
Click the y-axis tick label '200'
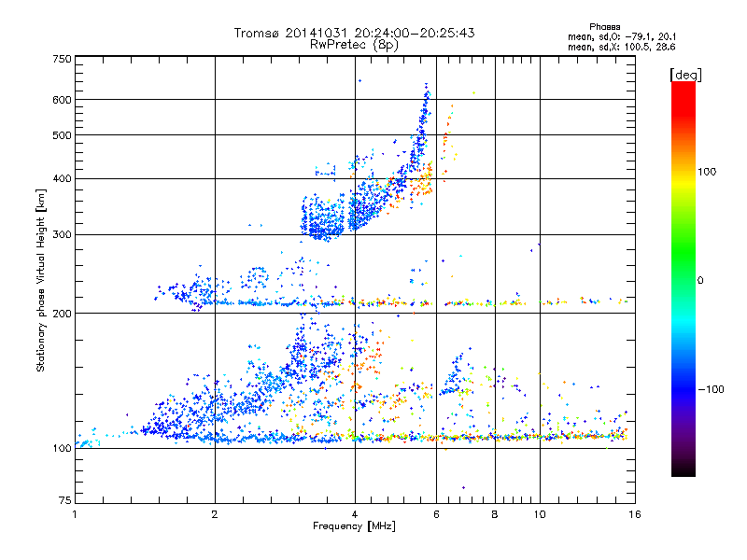tap(62, 314)
